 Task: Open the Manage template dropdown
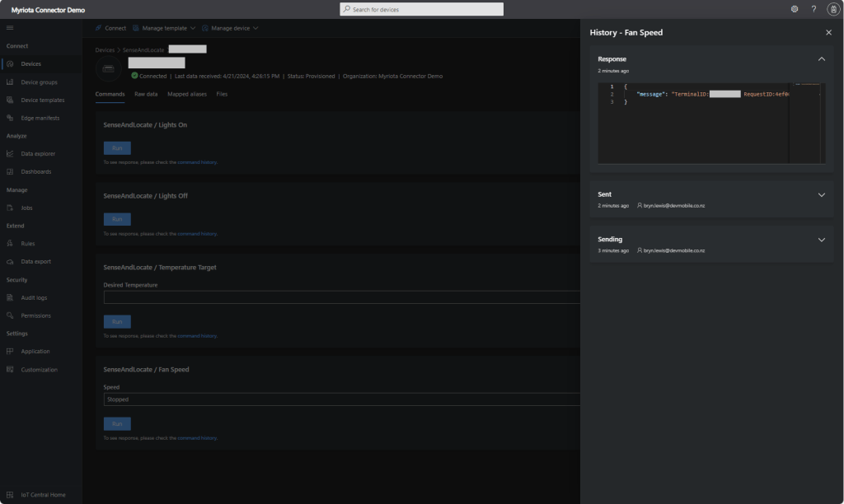pyautogui.click(x=164, y=28)
